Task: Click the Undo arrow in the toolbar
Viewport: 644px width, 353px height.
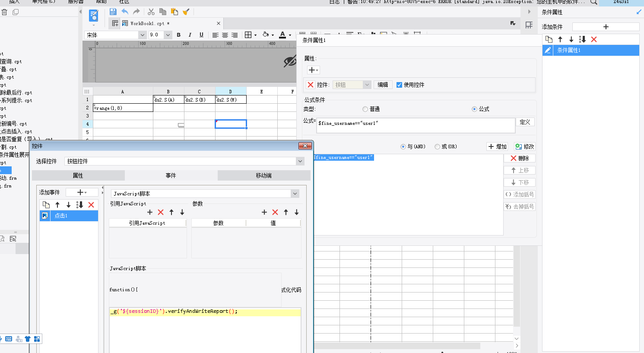Action: [125, 12]
